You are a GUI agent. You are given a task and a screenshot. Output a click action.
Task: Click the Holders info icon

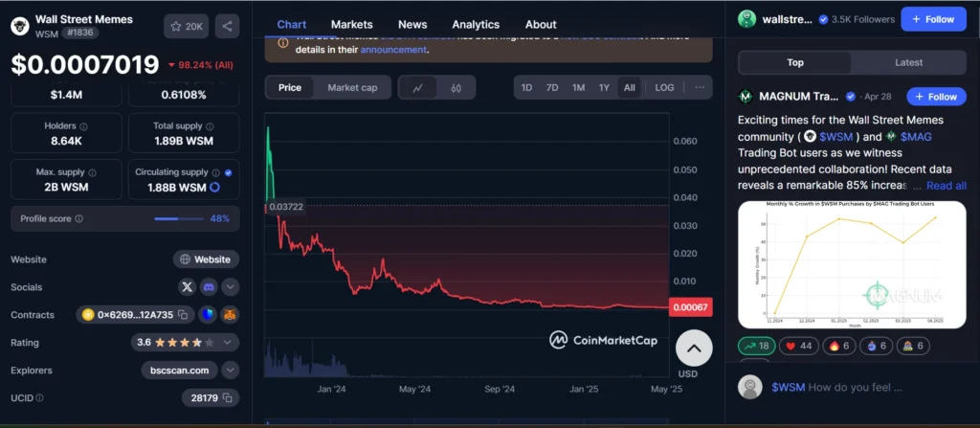point(84,126)
